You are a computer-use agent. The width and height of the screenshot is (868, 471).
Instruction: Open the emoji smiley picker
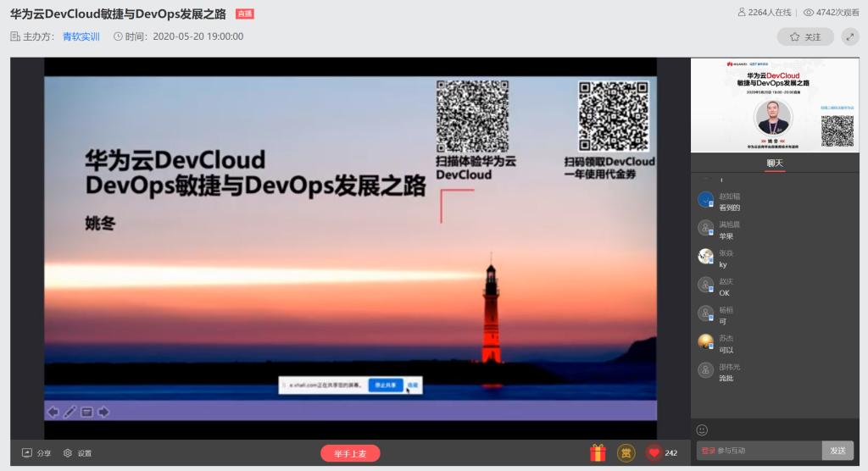pos(702,430)
